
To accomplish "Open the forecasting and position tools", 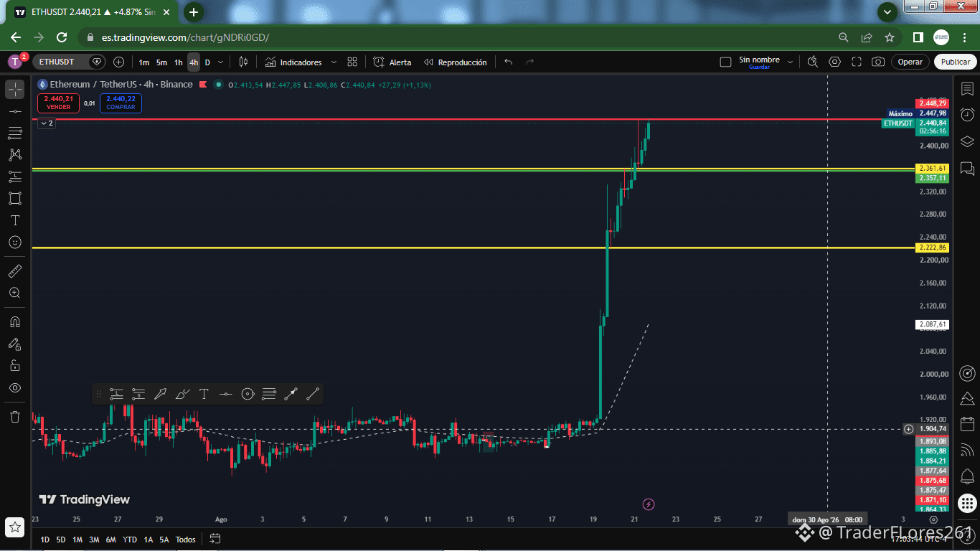I will tap(15, 176).
